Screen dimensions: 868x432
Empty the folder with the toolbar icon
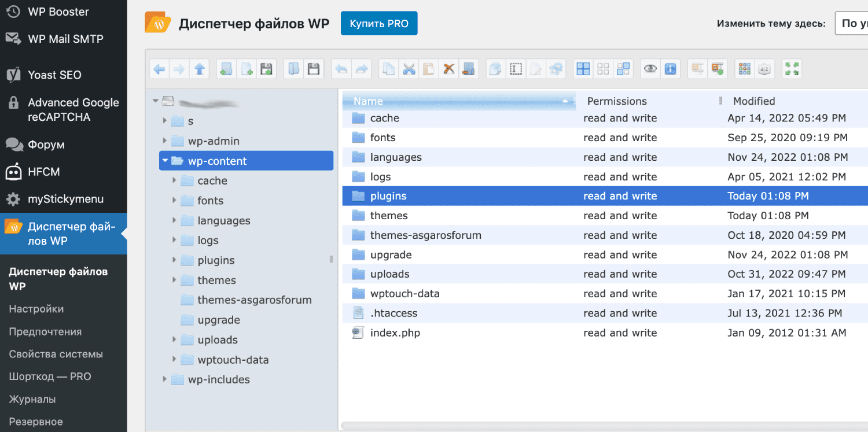pos(469,69)
